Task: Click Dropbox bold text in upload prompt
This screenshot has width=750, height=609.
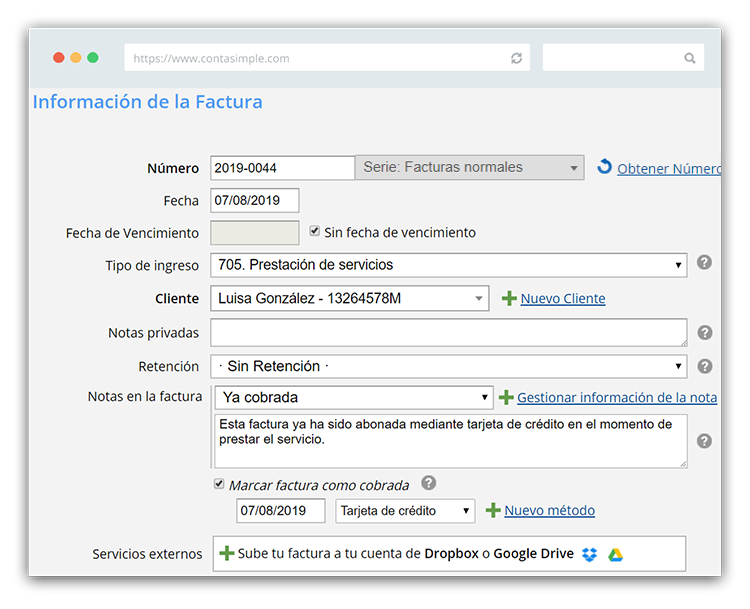Action: point(451,554)
